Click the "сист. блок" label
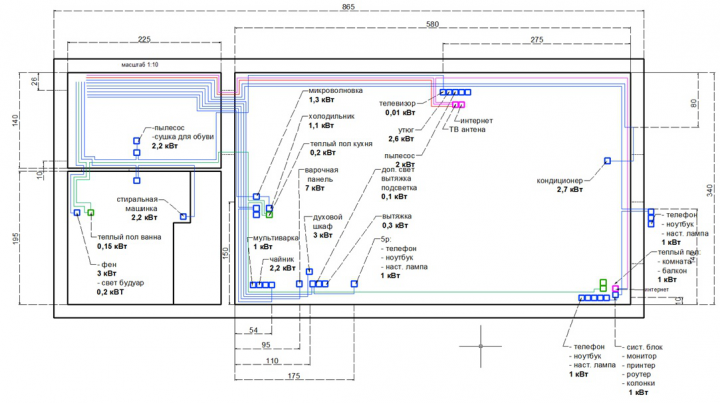The height and width of the screenshot is (403, 720). 645,347
